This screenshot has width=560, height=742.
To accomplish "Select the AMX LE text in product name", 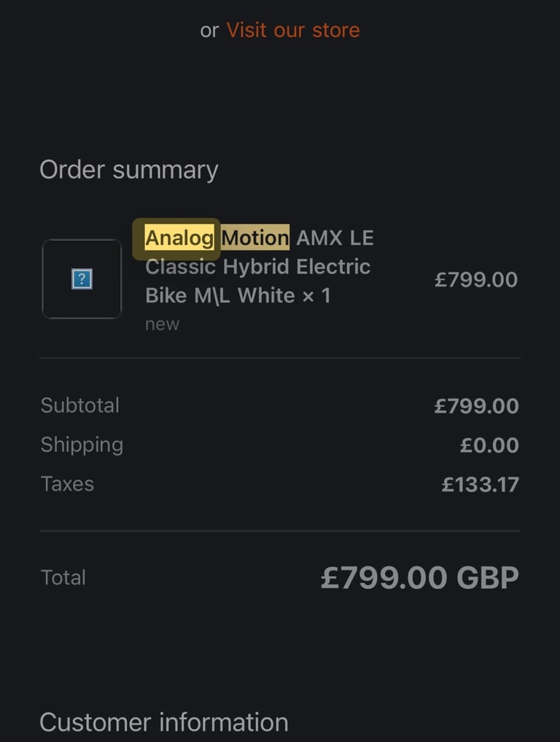I will 335,238.
